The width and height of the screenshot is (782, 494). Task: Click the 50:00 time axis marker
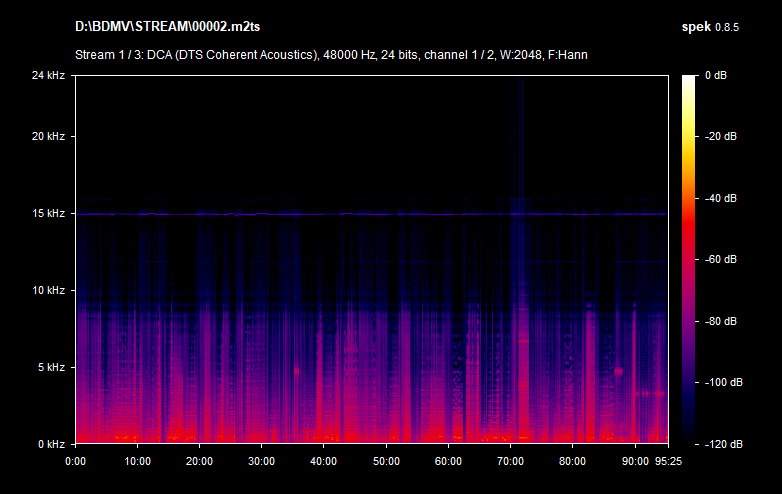tap(386, 461)
